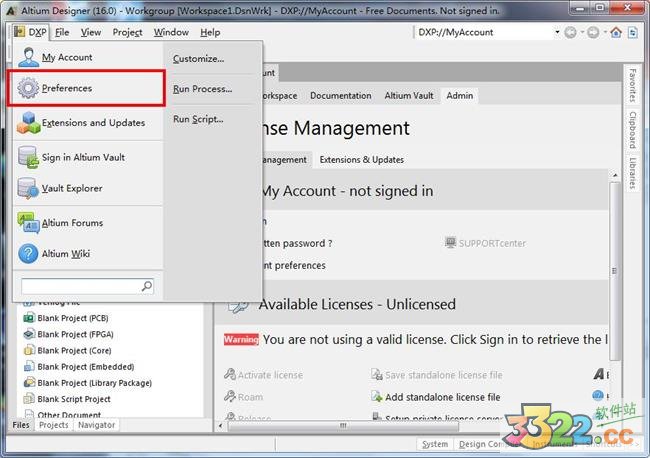
Task: Click Altium Forums chat icon
Action: point(28,223)
